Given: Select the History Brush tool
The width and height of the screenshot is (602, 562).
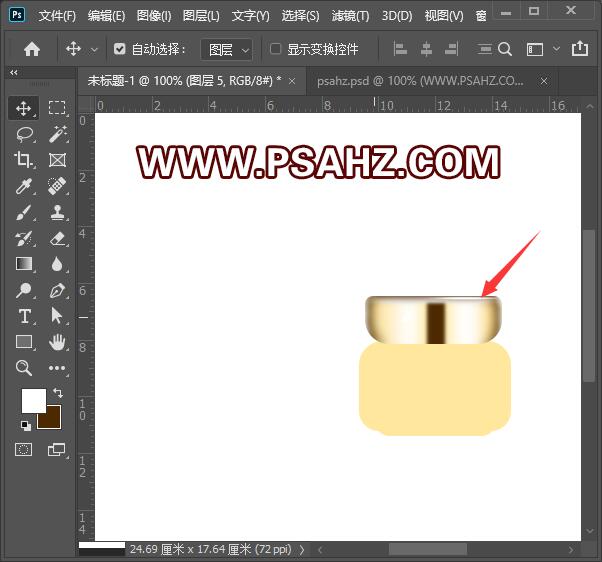Looking at the screenshot, I should [23, 238].
